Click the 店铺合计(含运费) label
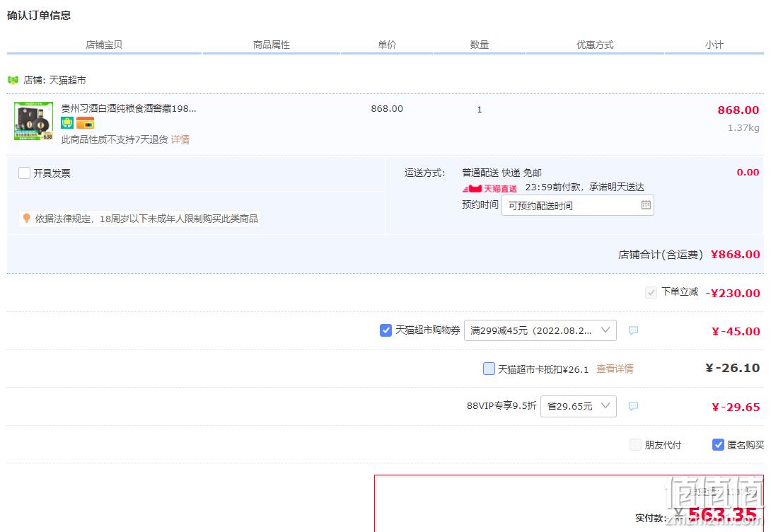Screen dimensions: 771x532 (661, 254)
